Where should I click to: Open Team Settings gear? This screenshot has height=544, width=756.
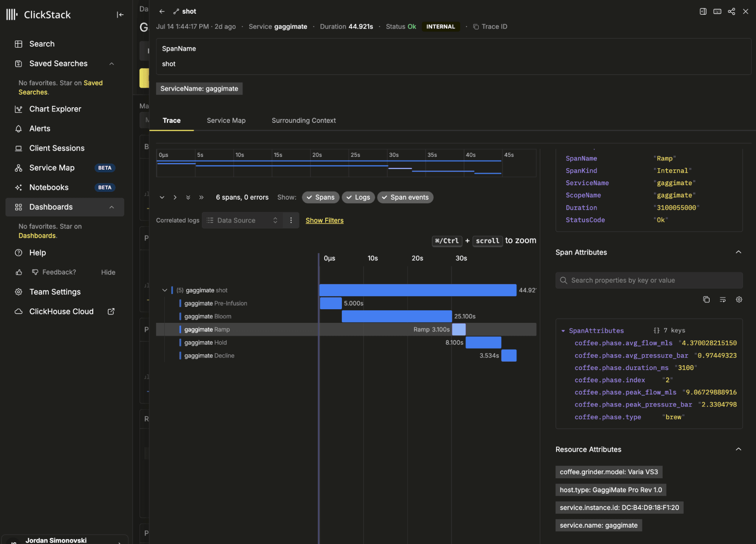[19, 292]
